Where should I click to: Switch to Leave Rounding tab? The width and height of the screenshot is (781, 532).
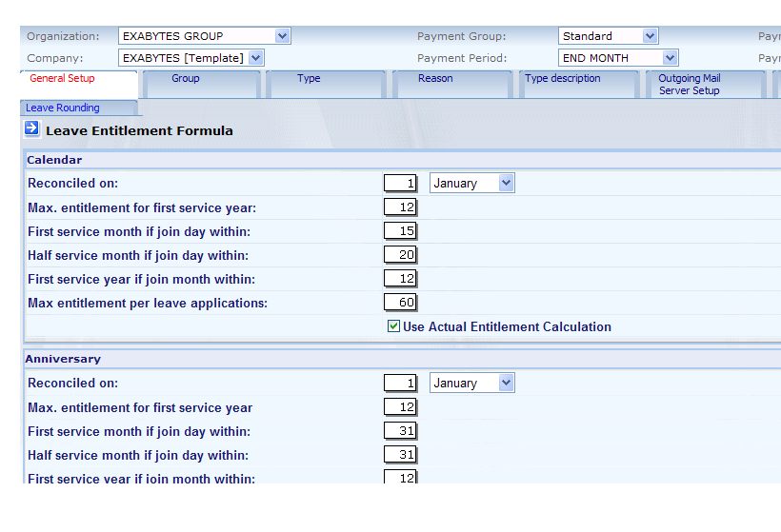coord(63,108)
